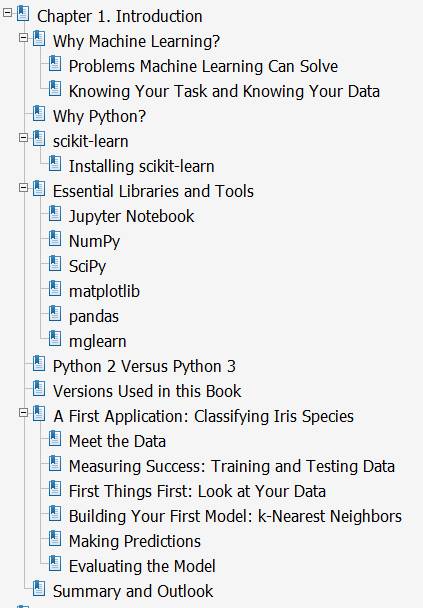Click the bookmark icon beside NumPy

click(x=55, y=238)
